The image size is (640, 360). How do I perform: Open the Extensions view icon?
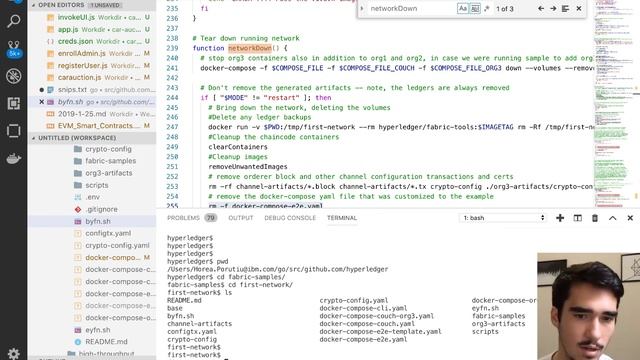[13, 103]
